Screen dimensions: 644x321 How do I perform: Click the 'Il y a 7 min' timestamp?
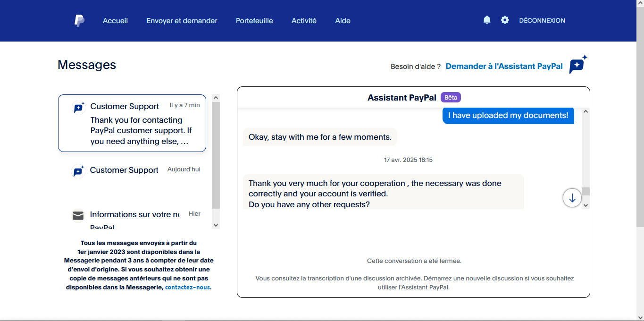[185, 105]
